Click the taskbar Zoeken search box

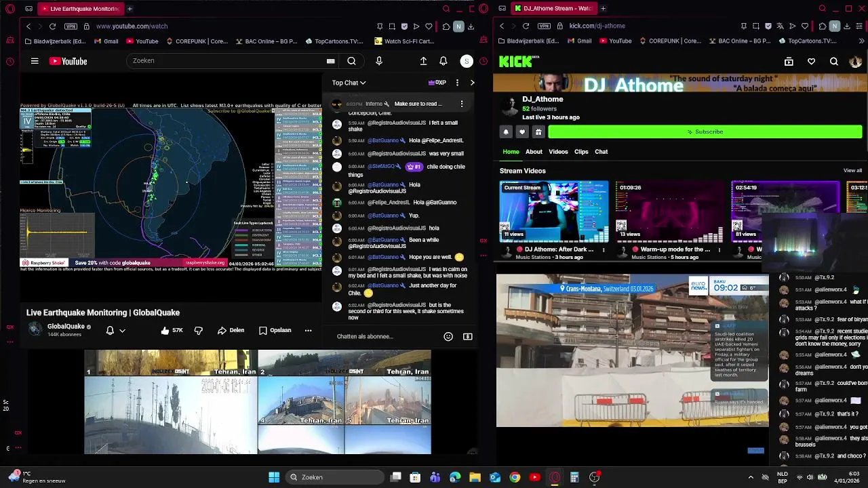pyautogui.click(x=335, y=477)
